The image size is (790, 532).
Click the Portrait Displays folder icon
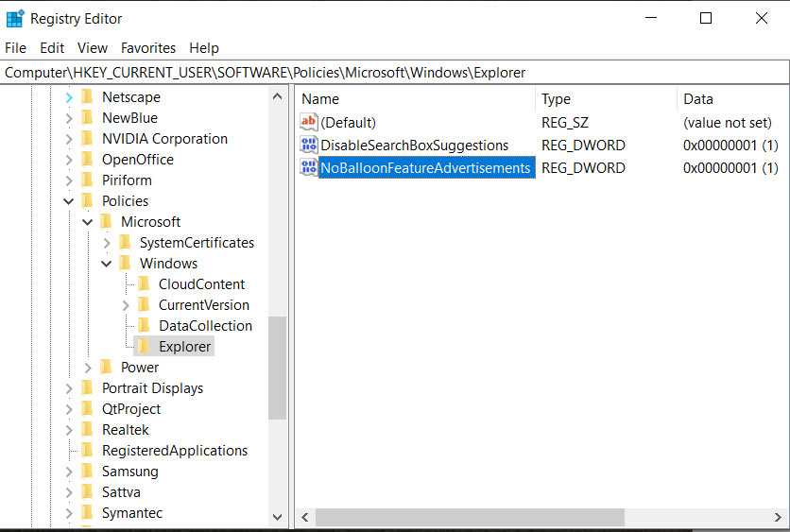pos(88,388)
